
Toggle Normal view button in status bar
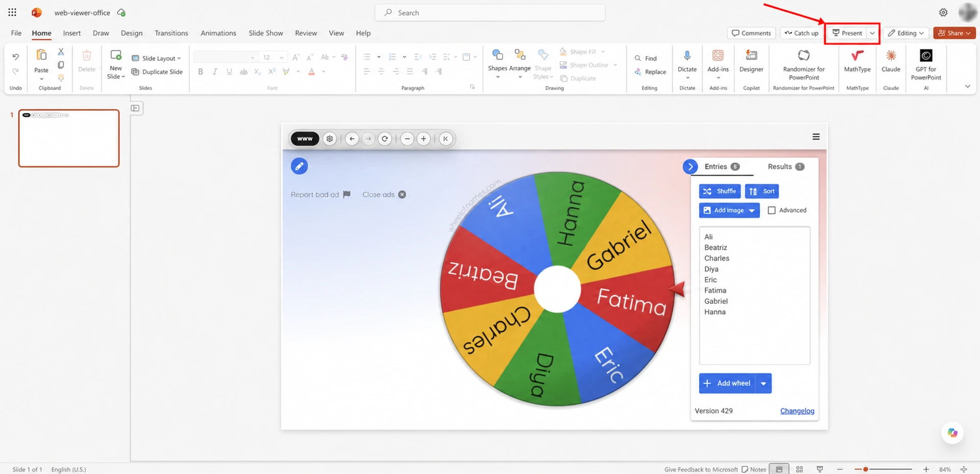[779, 469]
